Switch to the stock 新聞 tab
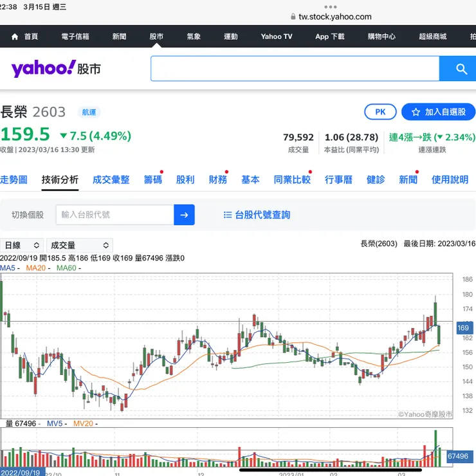 (408, 179)
